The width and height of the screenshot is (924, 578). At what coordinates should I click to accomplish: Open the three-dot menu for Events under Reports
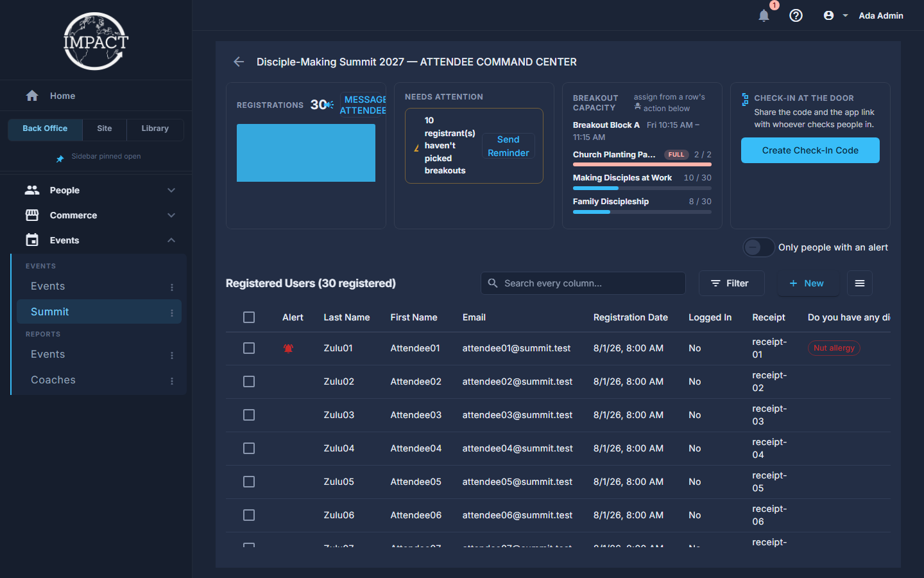click(172, 355)
